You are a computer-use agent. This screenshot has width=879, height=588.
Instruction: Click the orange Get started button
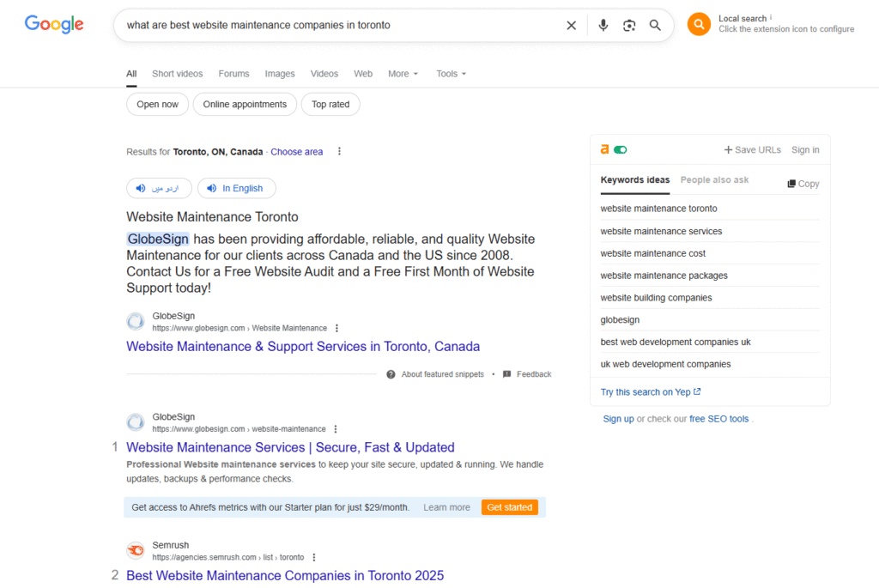509,507
